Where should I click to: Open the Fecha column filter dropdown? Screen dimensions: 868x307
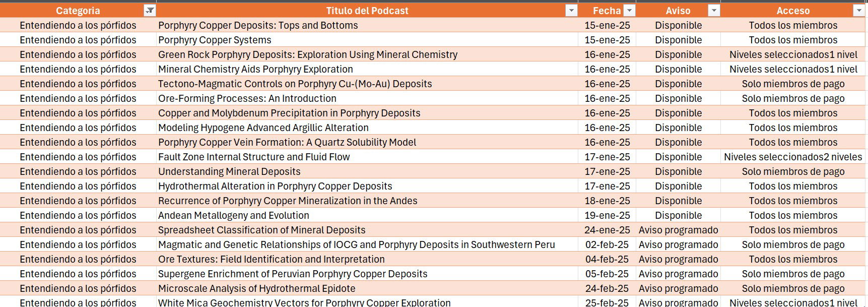(x=629, y=11)
